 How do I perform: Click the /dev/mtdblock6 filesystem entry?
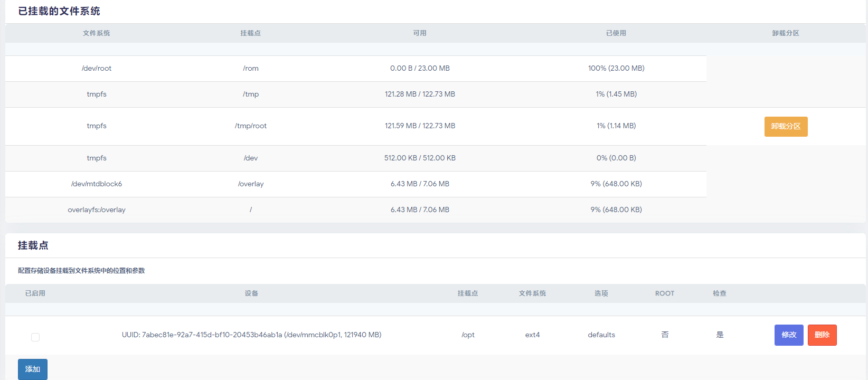click(97, 184)
